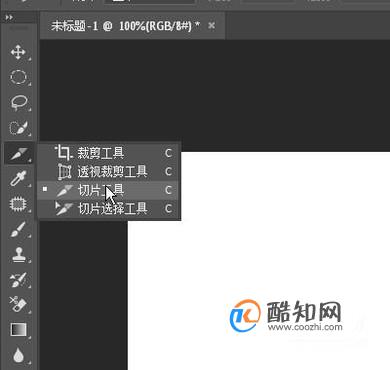Select the Brush tool

pyautogui.click(x=18, y=229)
